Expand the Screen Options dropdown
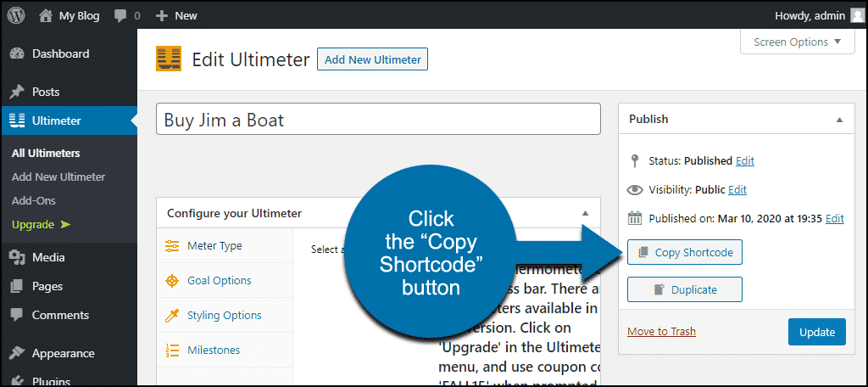 [x=797, y=42]
